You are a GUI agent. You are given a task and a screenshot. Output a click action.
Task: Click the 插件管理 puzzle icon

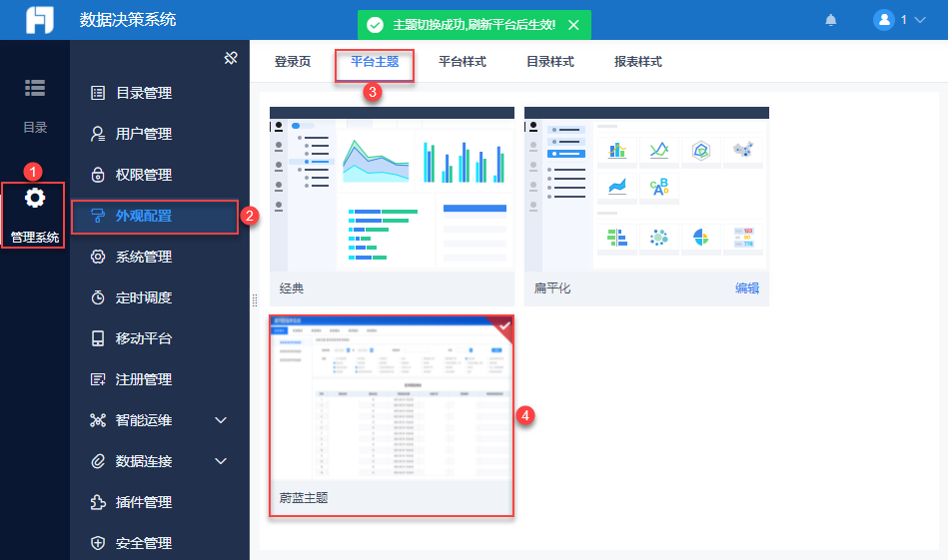click(x=97, y=502)
